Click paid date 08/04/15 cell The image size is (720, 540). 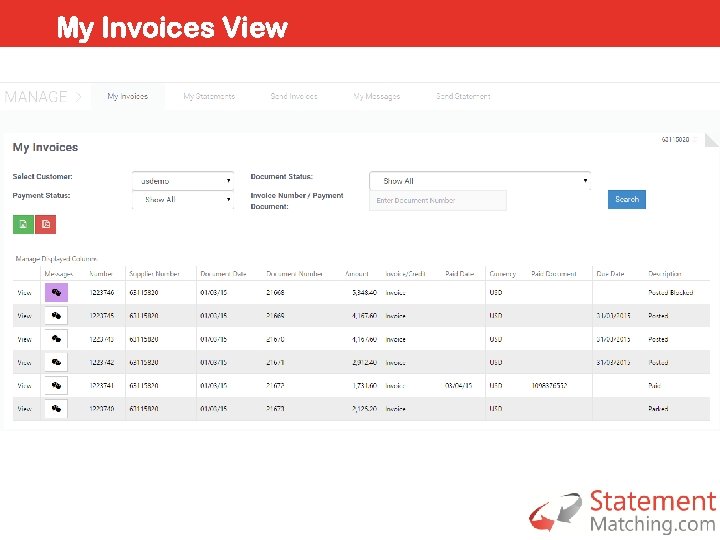[x=458, y=386]
